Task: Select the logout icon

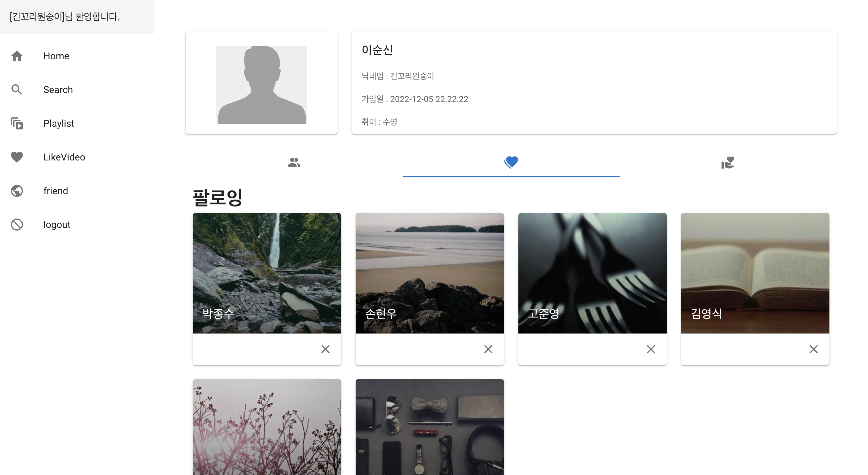Action: click(x=17, y=224)
